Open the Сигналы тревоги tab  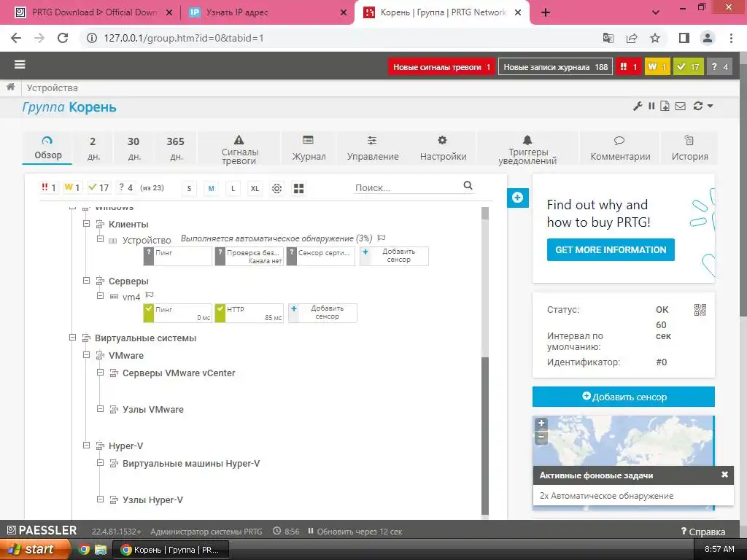239,148
